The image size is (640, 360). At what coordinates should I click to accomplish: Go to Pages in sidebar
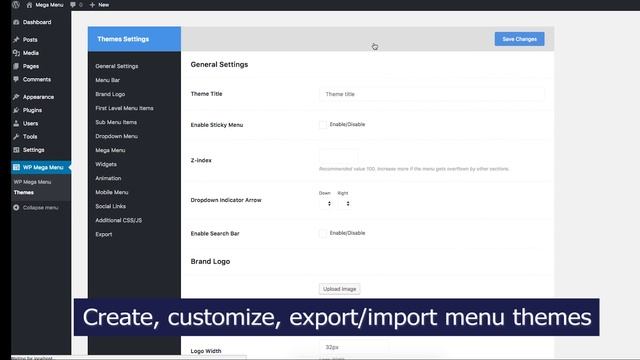(x=31, y=66)
